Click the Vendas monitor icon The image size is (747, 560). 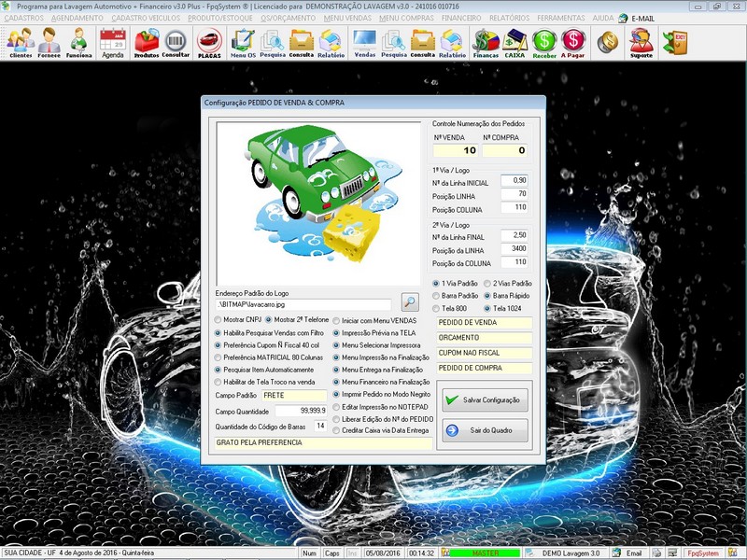pyautogui.click(x=364, y=42)
